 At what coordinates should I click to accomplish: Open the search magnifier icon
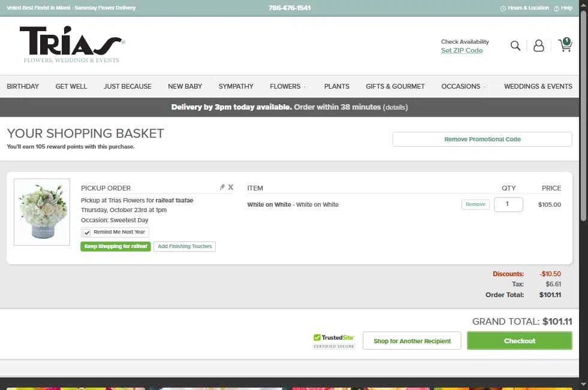(515, 46)
